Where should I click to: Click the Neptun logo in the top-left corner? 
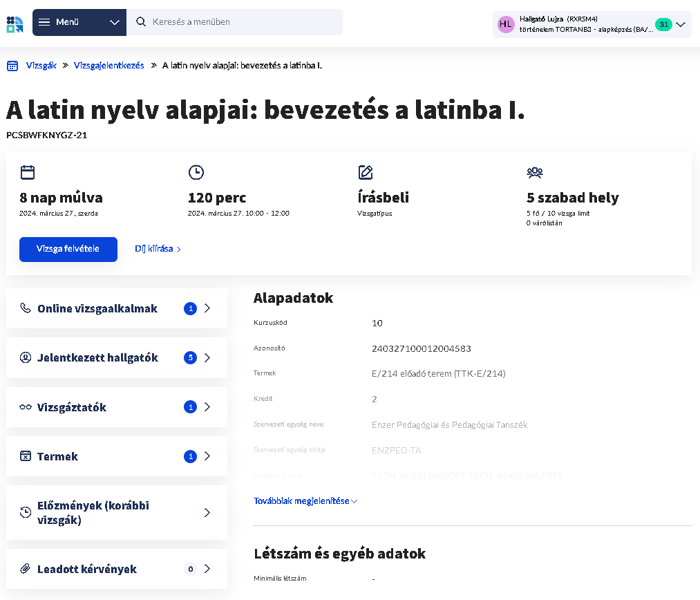tap(13, 23)
